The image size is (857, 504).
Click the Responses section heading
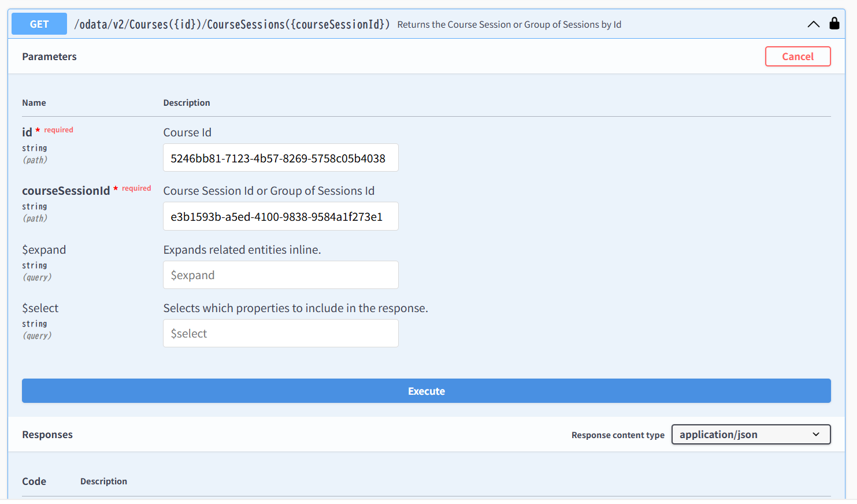coord(47,435)
